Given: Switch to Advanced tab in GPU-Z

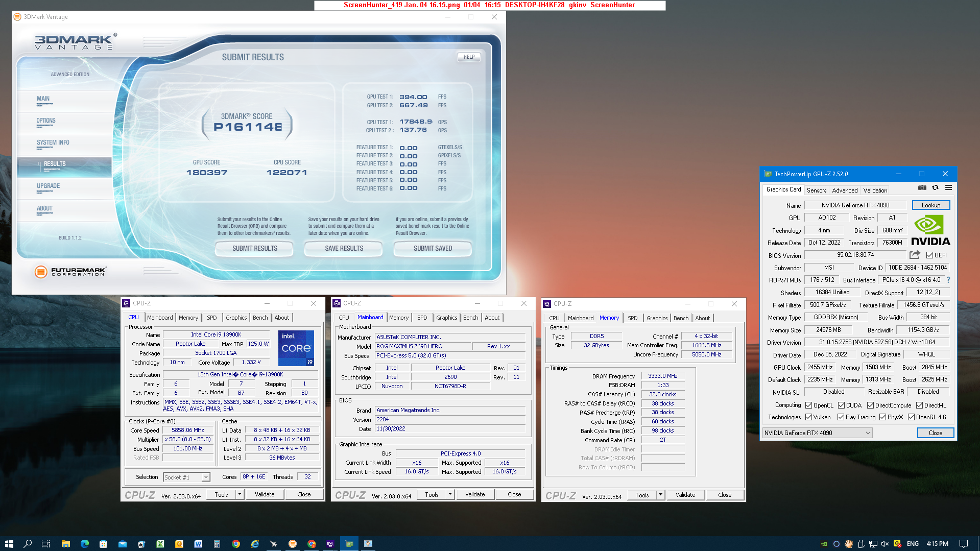Looking at the screenshot, I should (x=845, y=190).
